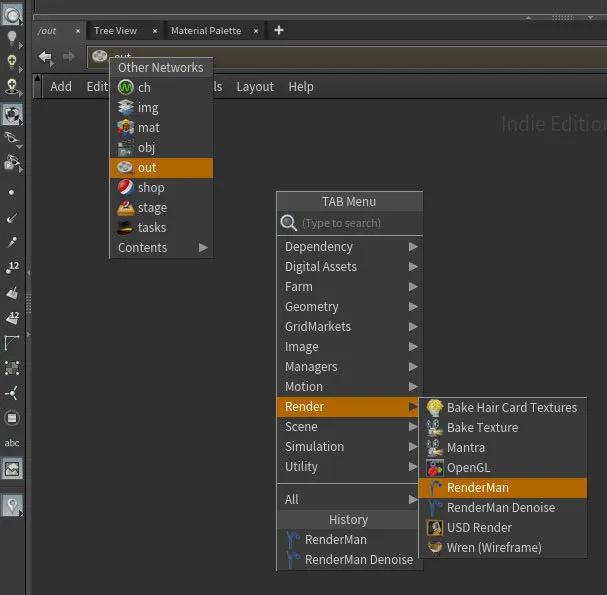Expand the Farm category
This screenshot has height=595, width=607.
tap(349, 287)
